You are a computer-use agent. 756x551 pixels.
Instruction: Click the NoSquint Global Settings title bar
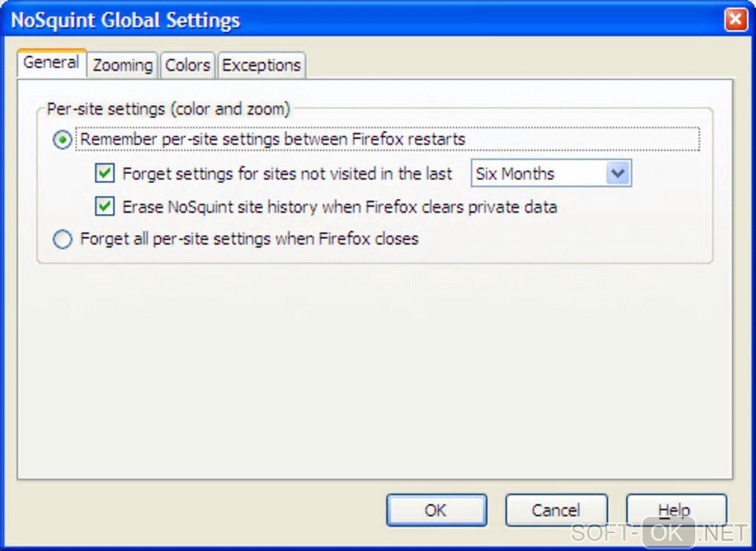click(x=296, y=19)
